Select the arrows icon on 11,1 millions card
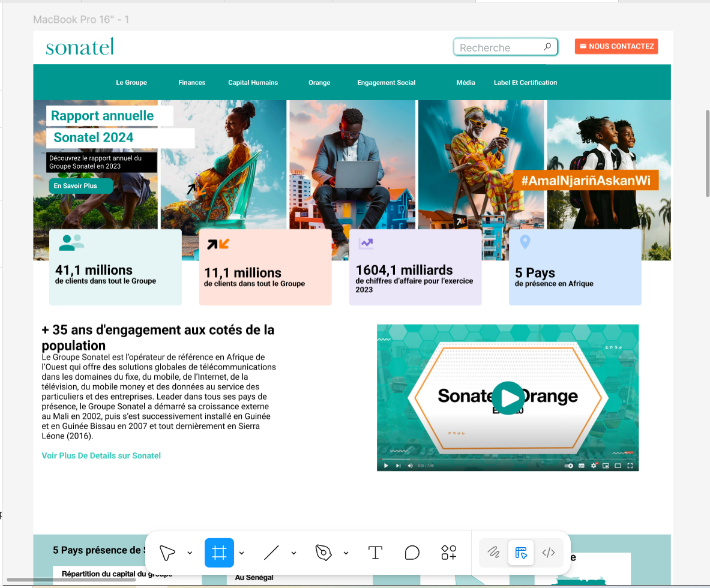Screen dimensions: 710x588 click(218, 244)
